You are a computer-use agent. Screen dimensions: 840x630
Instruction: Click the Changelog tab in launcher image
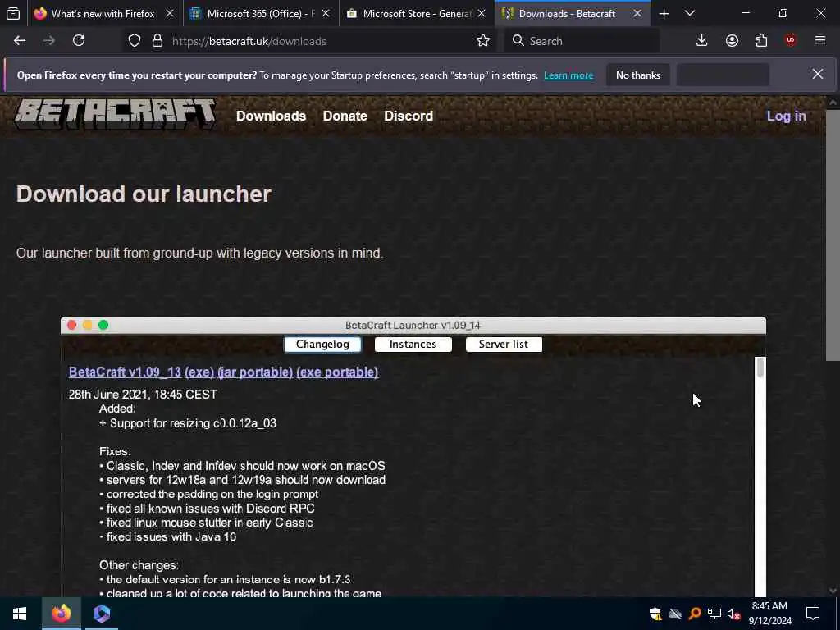pyautogui.click(x=322, y=345)
